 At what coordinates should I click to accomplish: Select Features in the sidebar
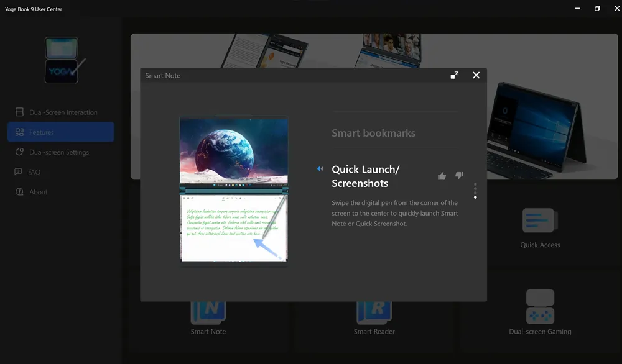pyautogui.click(x=60, y=132)
